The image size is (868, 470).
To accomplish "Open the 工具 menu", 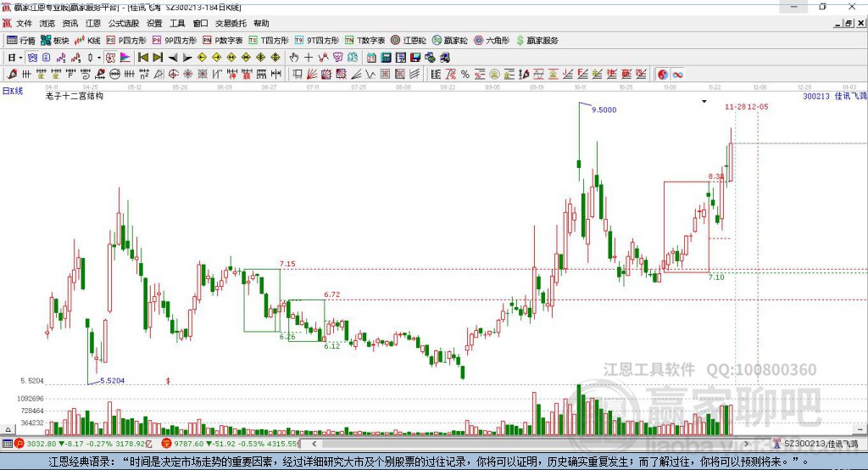I will point(177,23).
